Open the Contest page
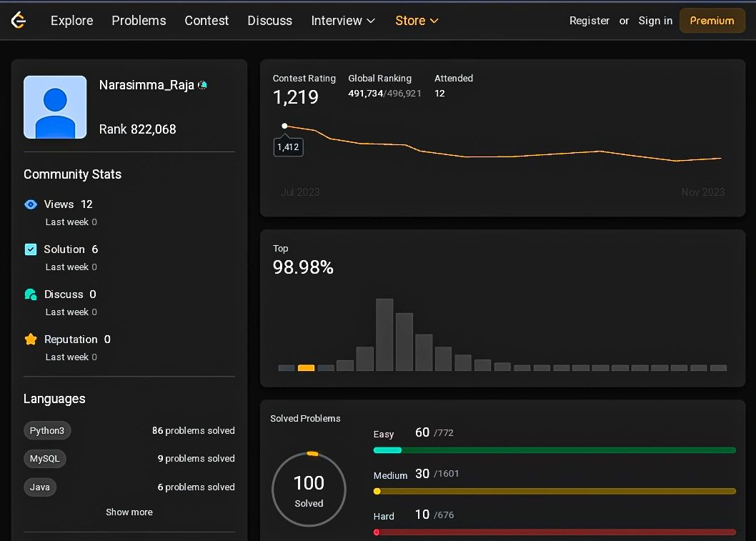 coord(207,21)
